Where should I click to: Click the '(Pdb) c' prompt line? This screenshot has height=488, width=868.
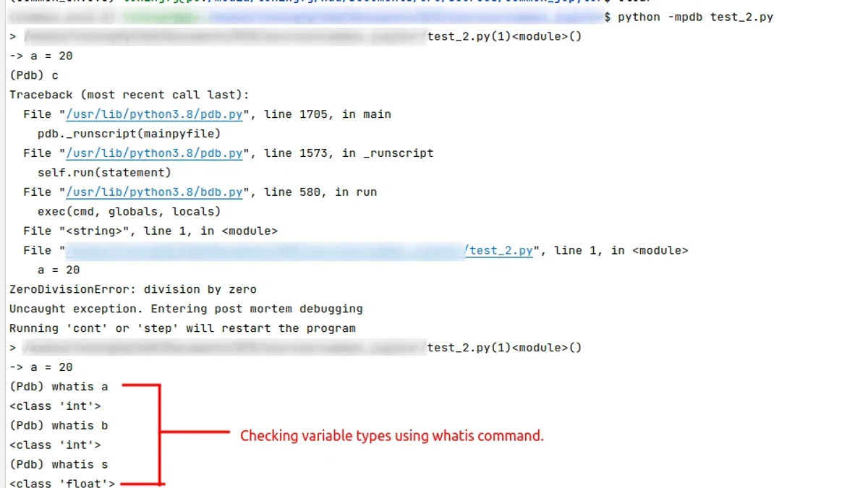[34, 75]
